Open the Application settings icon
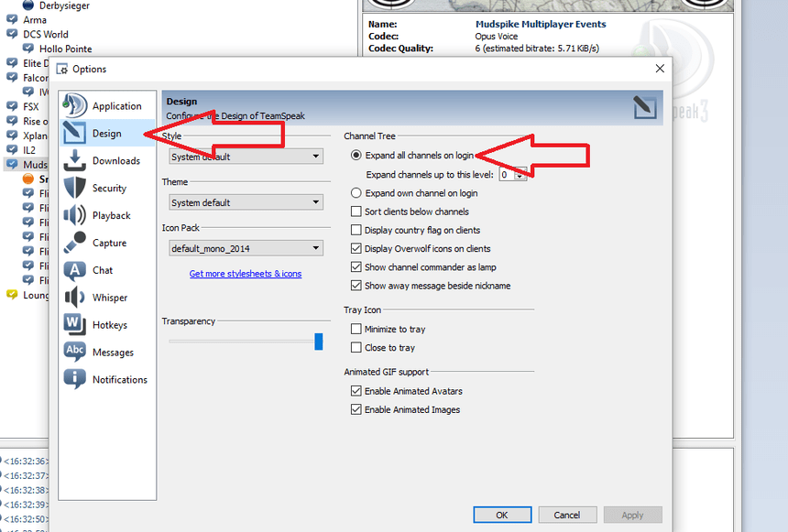 [x=75, y=105]
